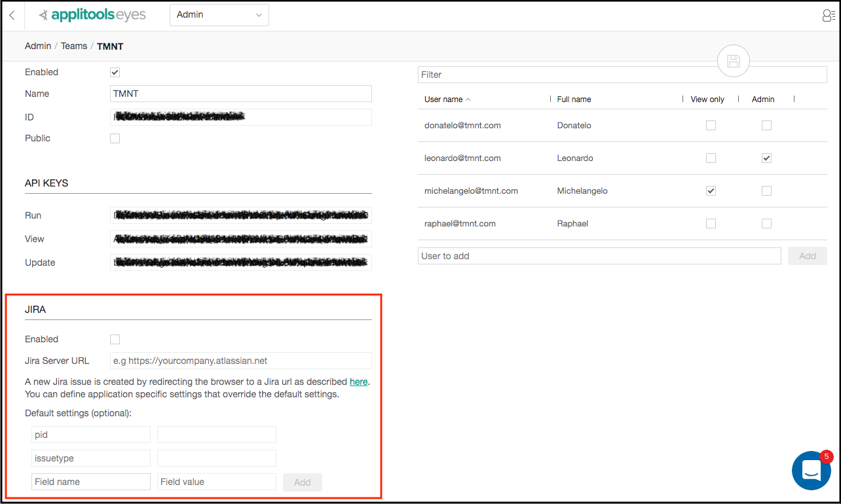
Task: Click the Admin column header
Action: (763, 99)
